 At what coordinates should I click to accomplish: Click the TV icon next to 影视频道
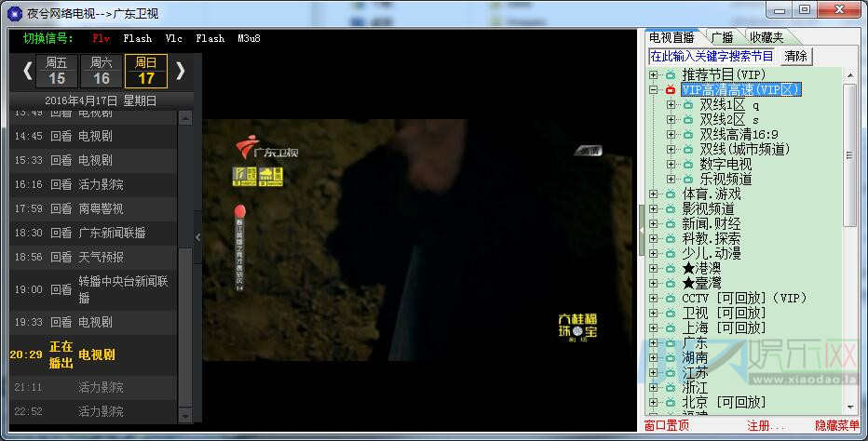click(x=671, y=209)
